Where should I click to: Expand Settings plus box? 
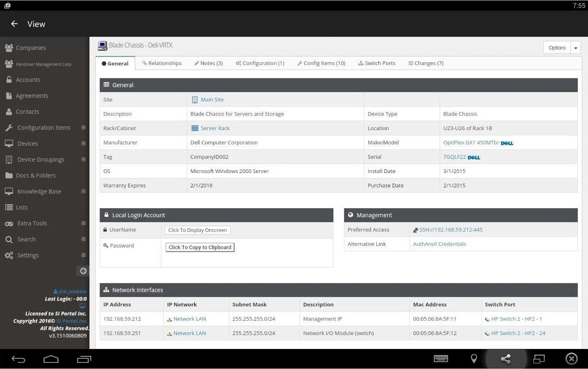[x=84, y=255]
